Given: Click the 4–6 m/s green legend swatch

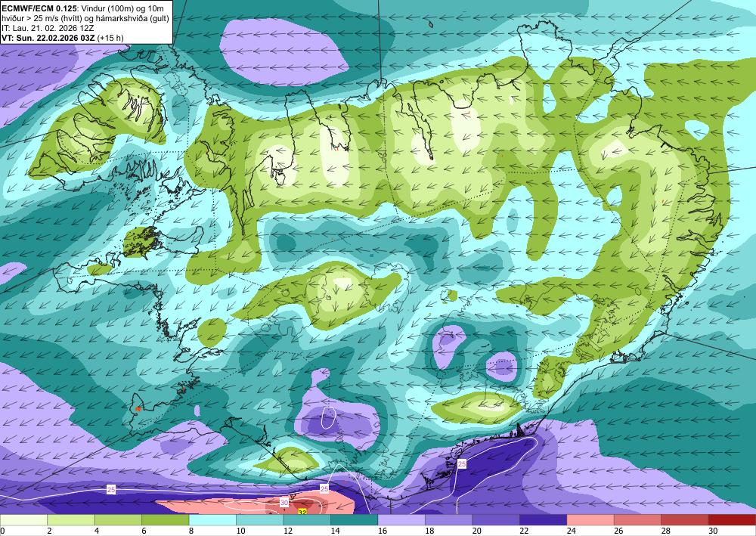Looking at the screenshot, I should 118,519.
